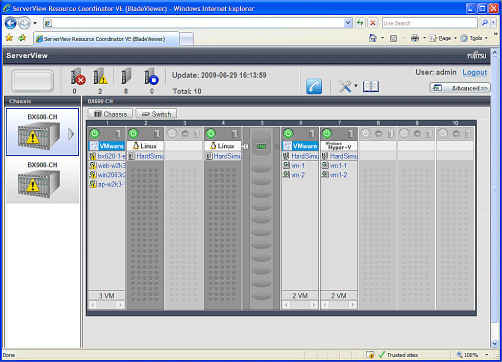Open the manual book icon
This screenshot has width=502, height=362.
371,86
